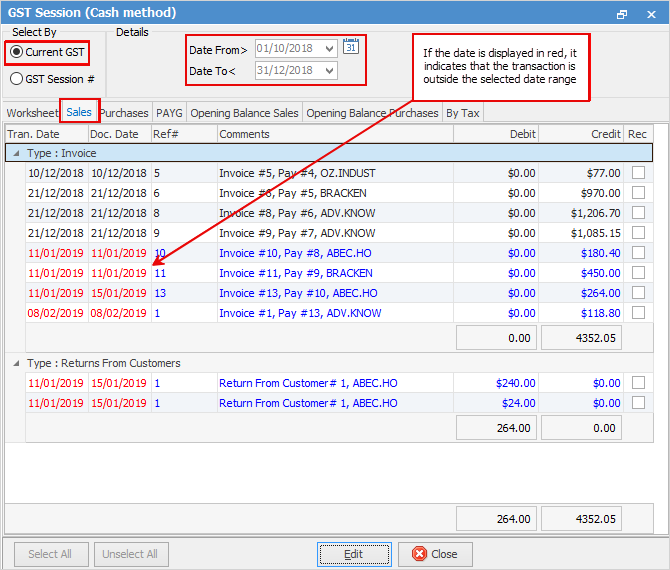
Task: Sort by the Credit column header
Action: [581, 134]
